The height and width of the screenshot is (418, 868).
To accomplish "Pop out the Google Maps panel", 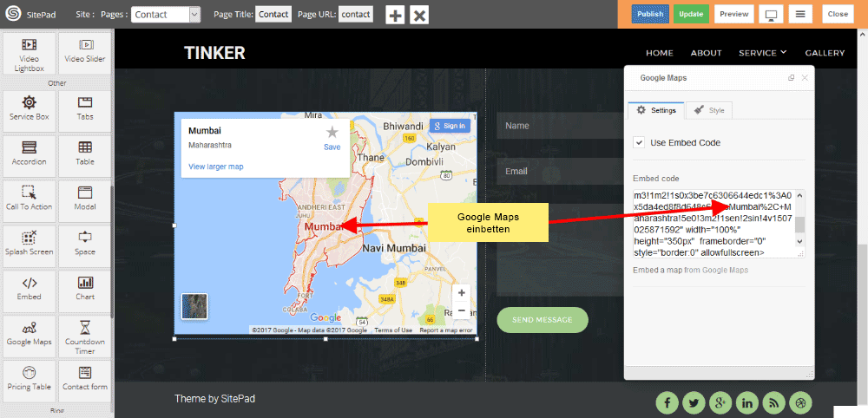I will click(791, 78).
